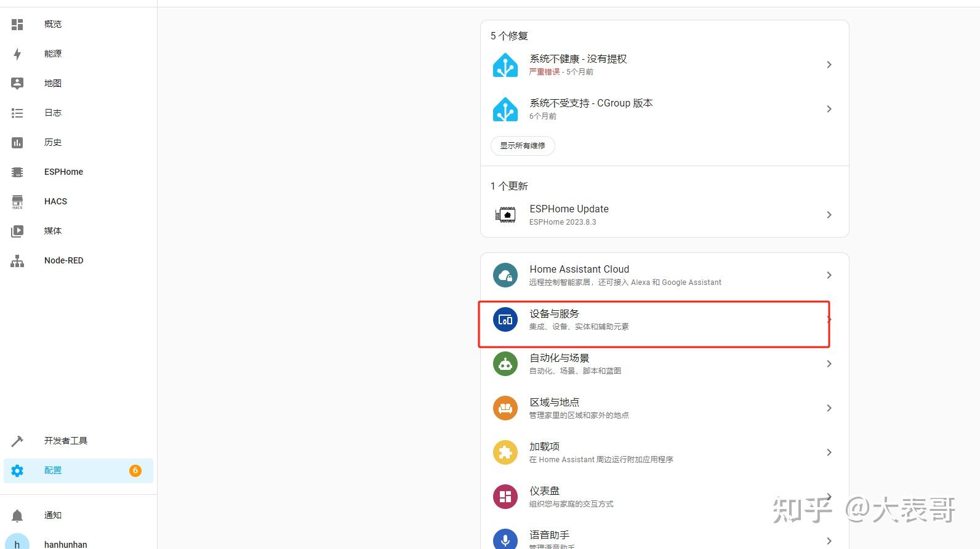
Task: Click the 仪表盘 dashboard icon
Action: [505, 497]
